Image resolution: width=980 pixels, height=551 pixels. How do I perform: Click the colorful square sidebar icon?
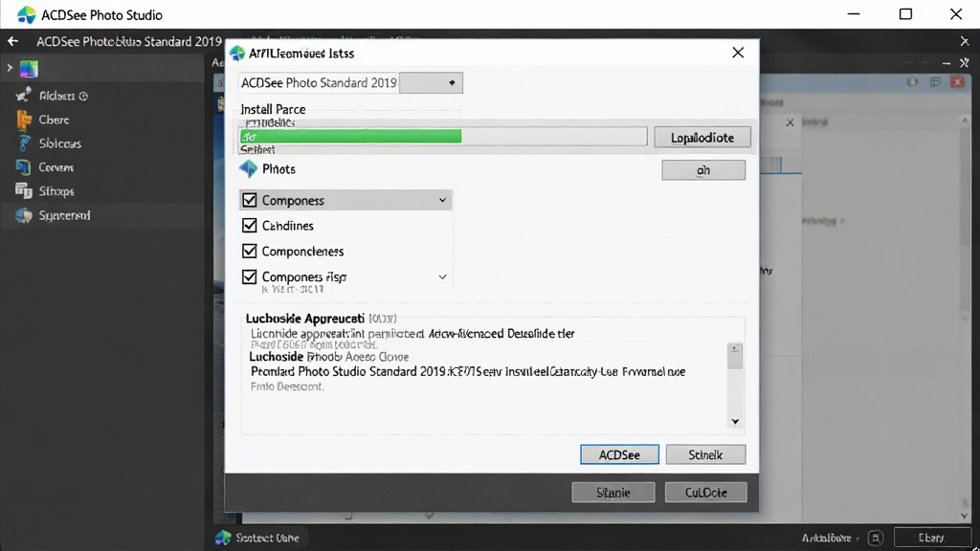(29, 69)
